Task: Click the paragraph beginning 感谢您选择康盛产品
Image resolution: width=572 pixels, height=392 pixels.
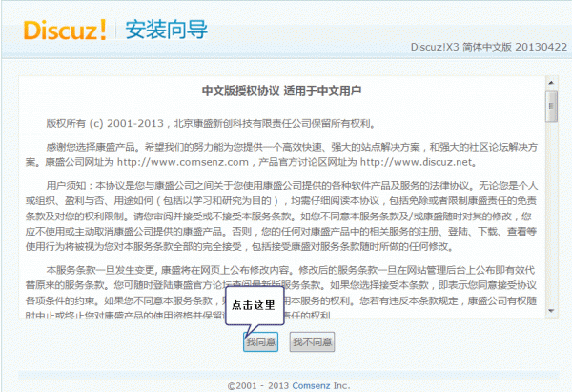Action: click(281, 155)
